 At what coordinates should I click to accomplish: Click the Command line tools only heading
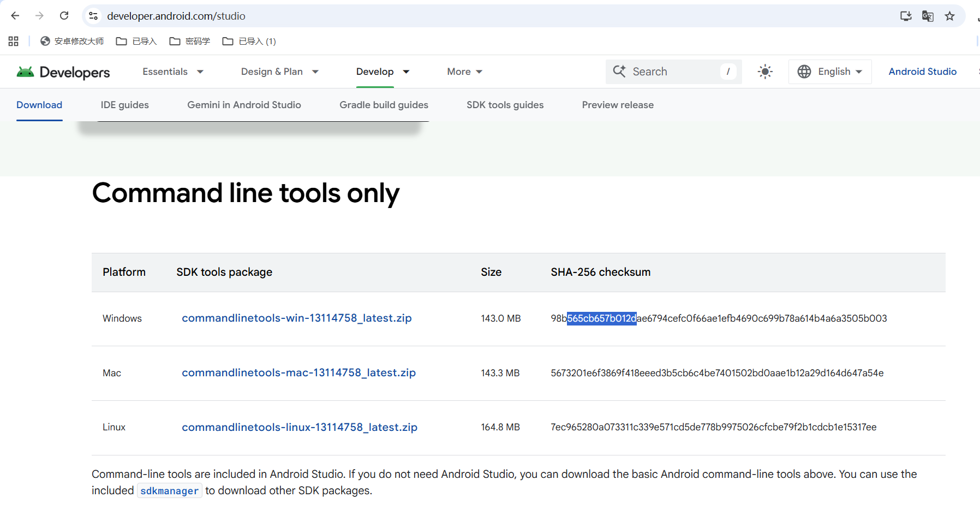tap(246, 193)
